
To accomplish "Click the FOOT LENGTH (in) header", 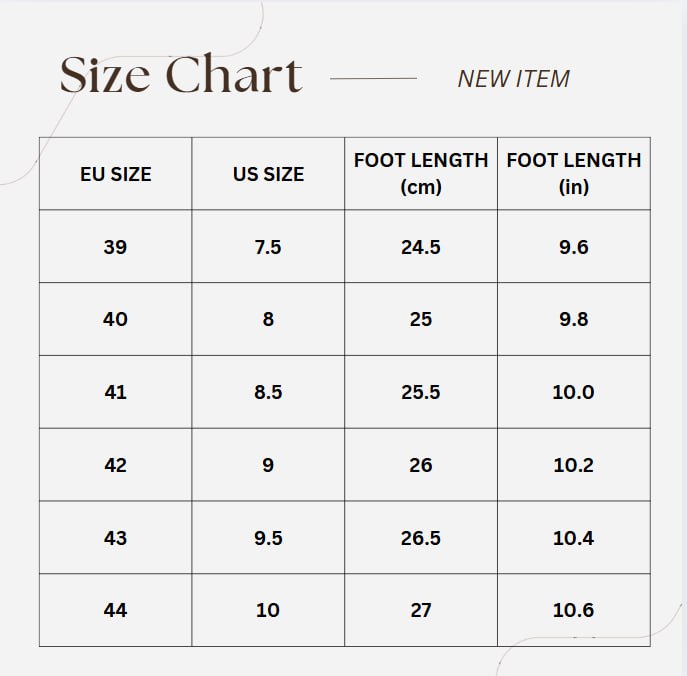I will (574, 173).
